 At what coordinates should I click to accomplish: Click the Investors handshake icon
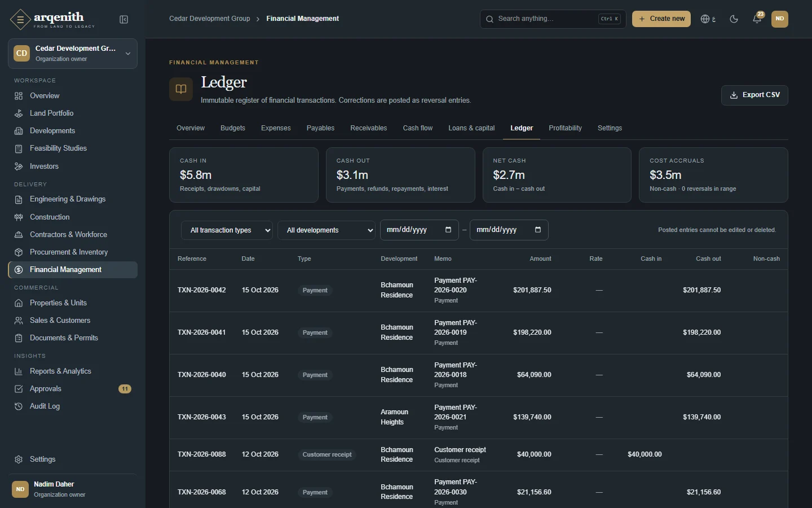[x=19, y=167]
